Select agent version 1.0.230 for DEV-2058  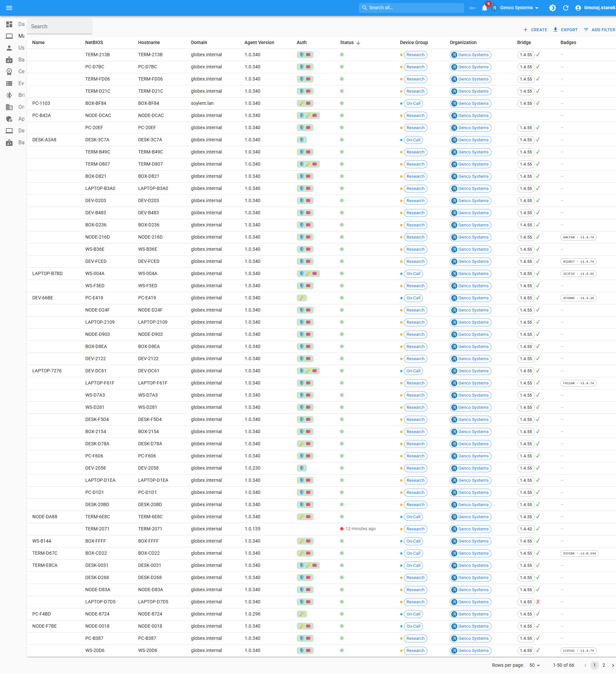(x=252, y=468)
